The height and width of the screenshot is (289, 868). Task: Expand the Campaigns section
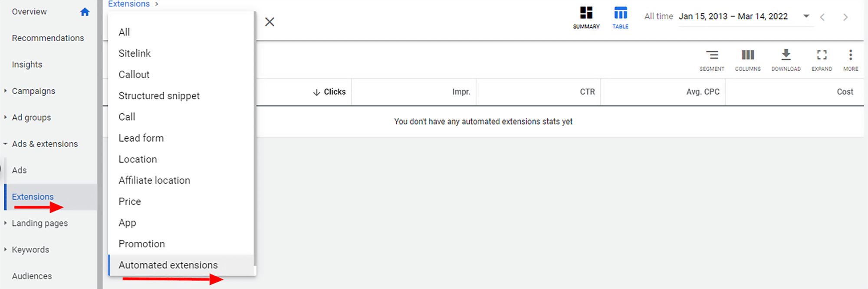coord(5,91)
